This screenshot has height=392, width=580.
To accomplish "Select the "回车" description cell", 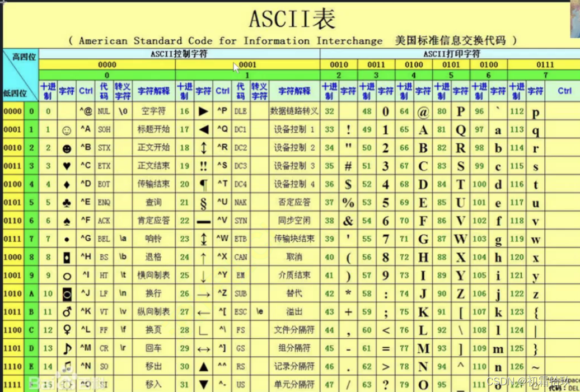I will click(153, 348).
